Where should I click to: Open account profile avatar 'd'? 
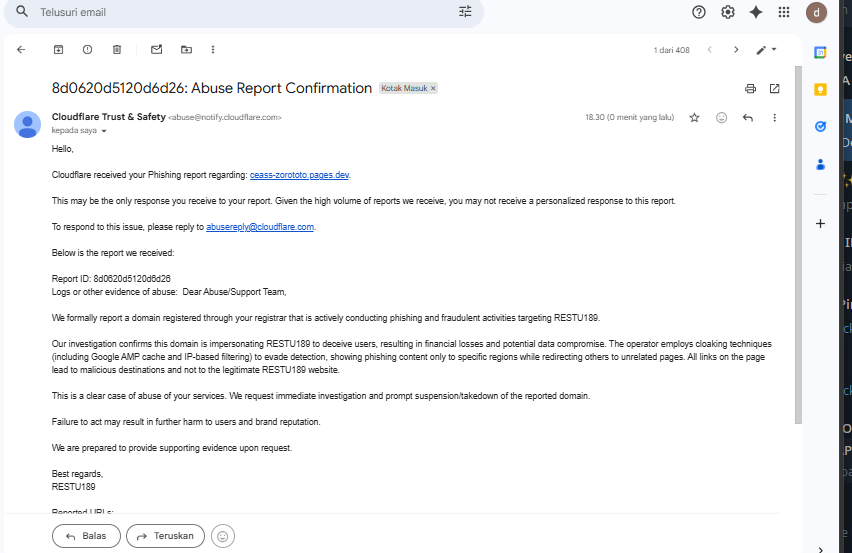point(816,12)
